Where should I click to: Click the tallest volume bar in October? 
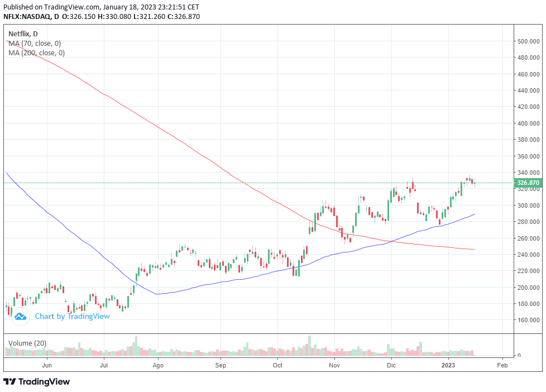[x=309, y=346]
